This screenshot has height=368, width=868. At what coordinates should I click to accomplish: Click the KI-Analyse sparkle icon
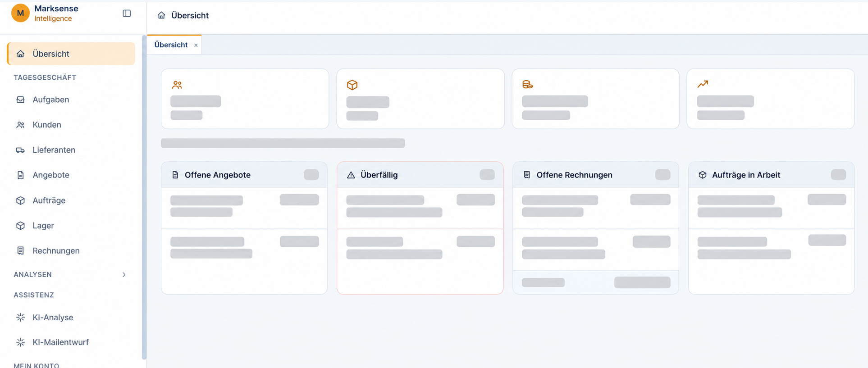(x=20, y=318)
